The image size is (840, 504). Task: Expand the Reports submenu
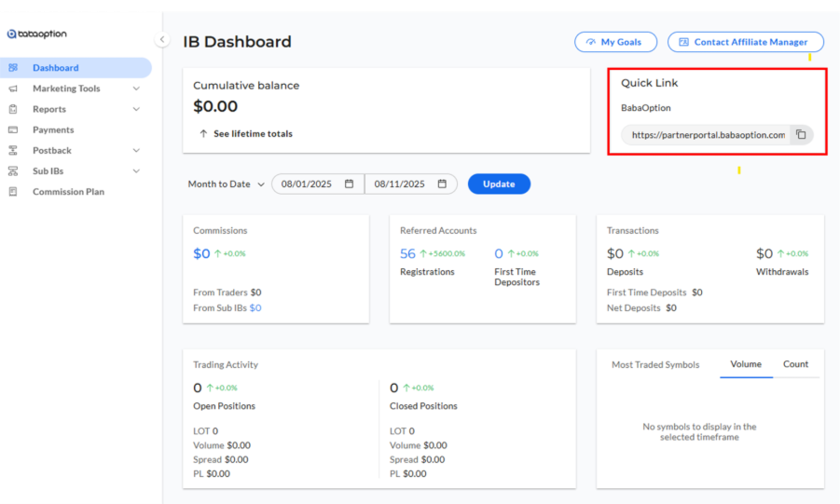point(136,109)
